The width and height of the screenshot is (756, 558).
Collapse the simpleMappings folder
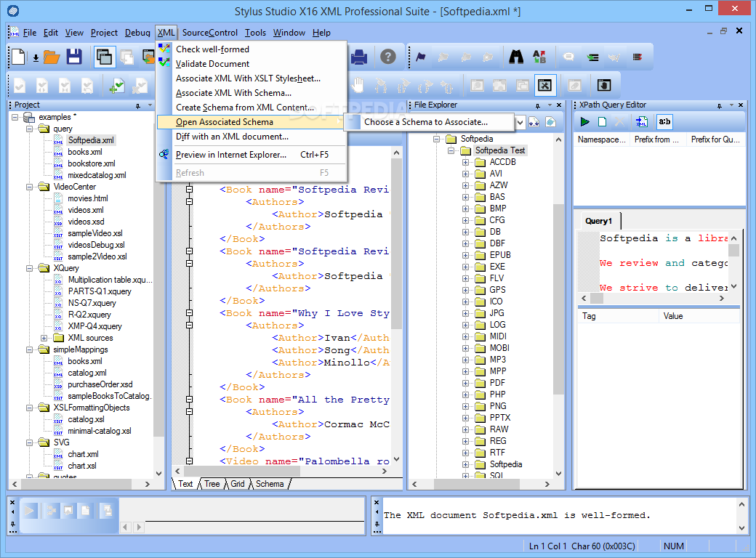click(x=30, y=349)
